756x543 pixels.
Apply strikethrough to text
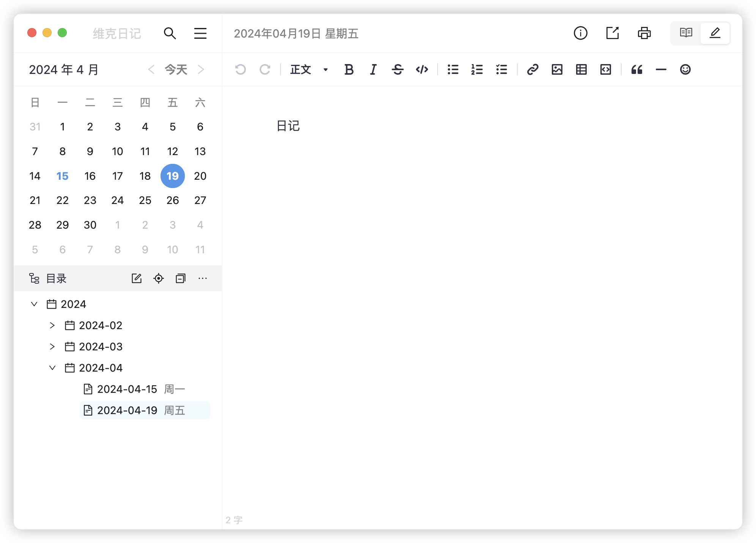click(398, 70)
